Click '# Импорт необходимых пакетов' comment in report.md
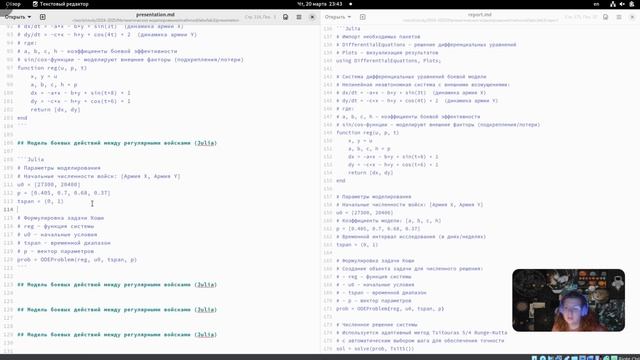Viewport: 640px width, 360px height. click(x=378, y=37)
